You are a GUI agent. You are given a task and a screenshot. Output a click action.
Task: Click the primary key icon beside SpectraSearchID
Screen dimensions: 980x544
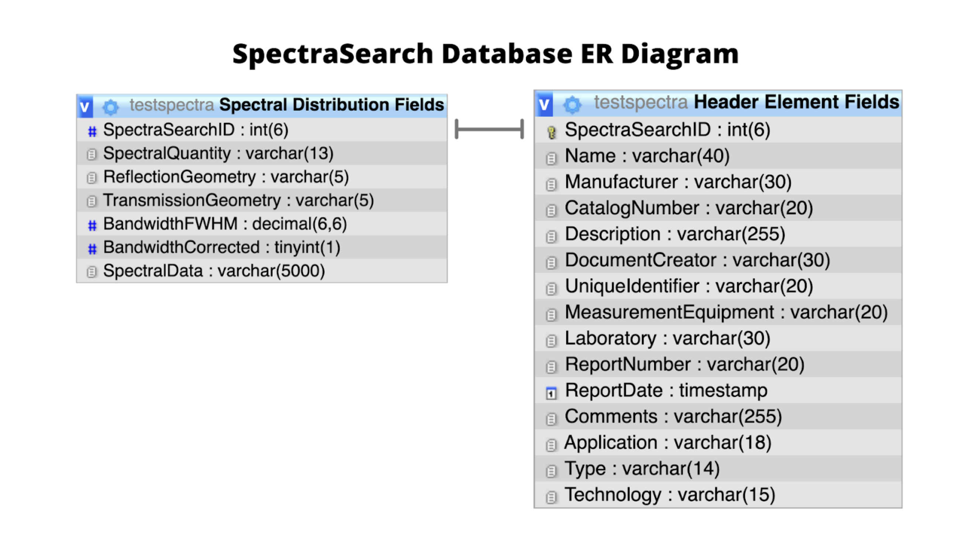(x=551, y=132)
